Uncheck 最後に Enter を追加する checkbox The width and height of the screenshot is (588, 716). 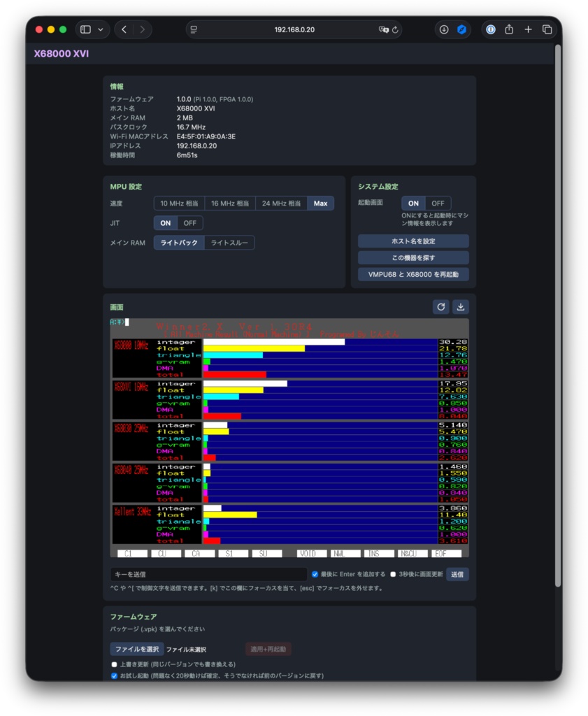[315, 575]
